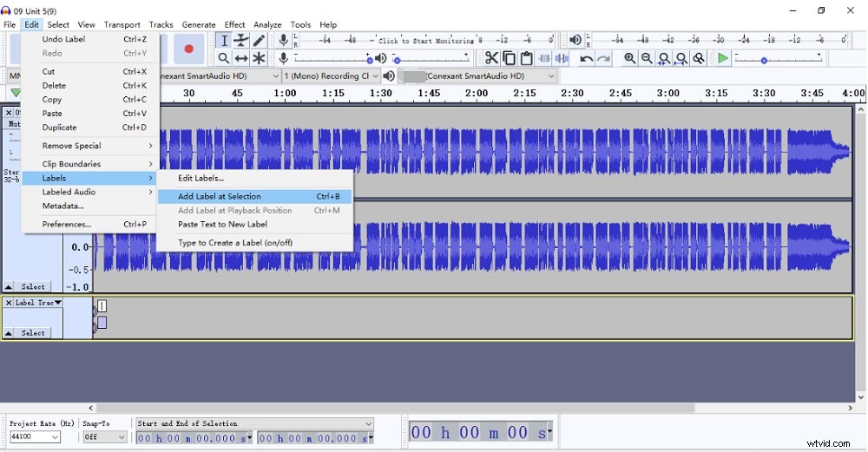This screenshot has width=868, height=452.
Task: Collapse the Label Track with arrow button
Action: [9, 333]
